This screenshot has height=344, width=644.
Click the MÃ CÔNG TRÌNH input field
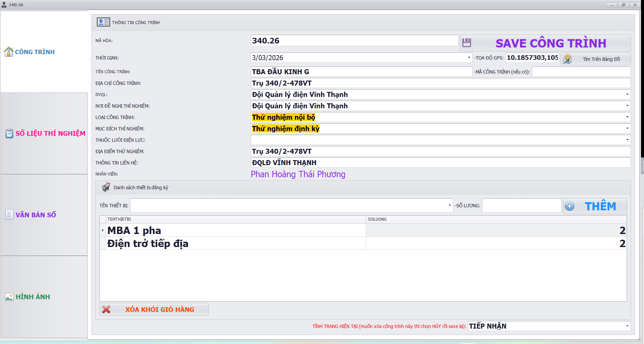click(581, 72)
